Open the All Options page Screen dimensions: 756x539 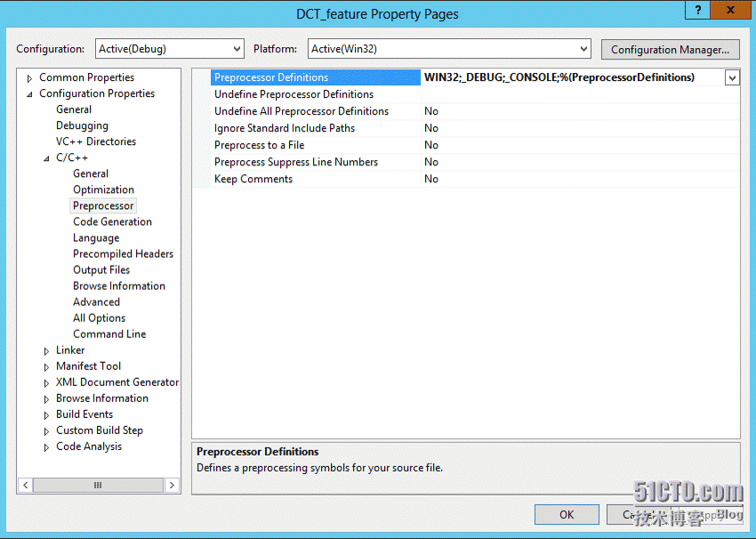click(99, 318)
